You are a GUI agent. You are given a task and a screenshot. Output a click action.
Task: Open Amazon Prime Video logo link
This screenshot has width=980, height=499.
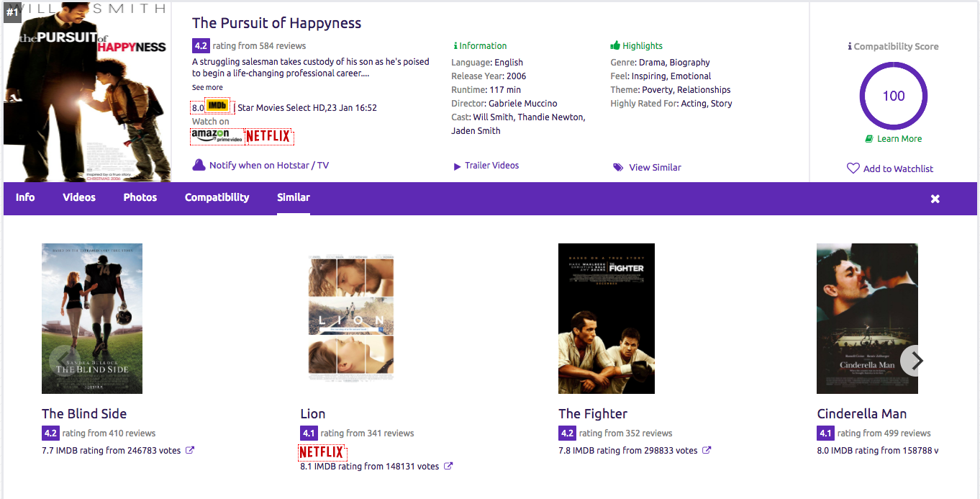(x=217, y=136)
